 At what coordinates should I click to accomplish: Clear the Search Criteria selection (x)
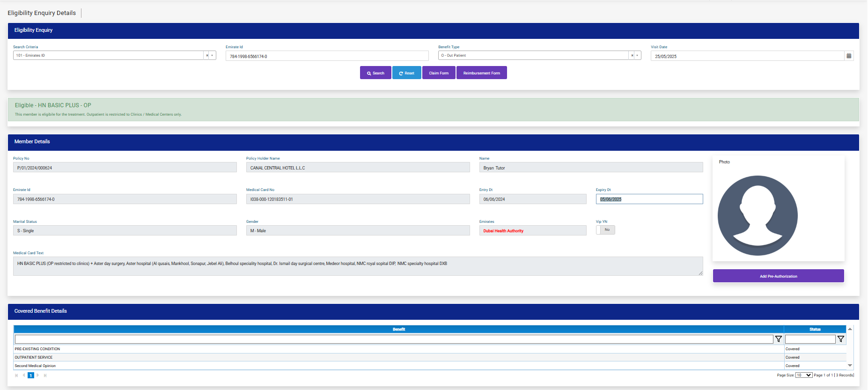[x=207, y=56]
